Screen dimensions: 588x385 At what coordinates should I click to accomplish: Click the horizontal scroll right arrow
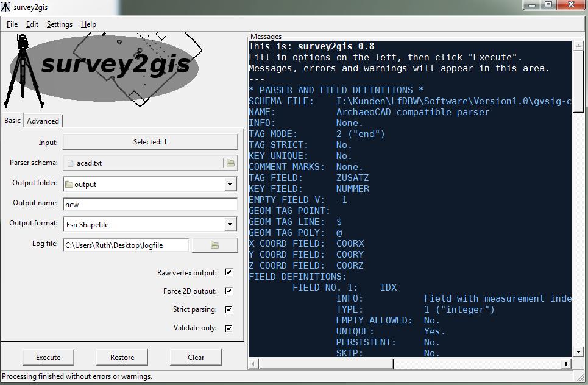567,364
